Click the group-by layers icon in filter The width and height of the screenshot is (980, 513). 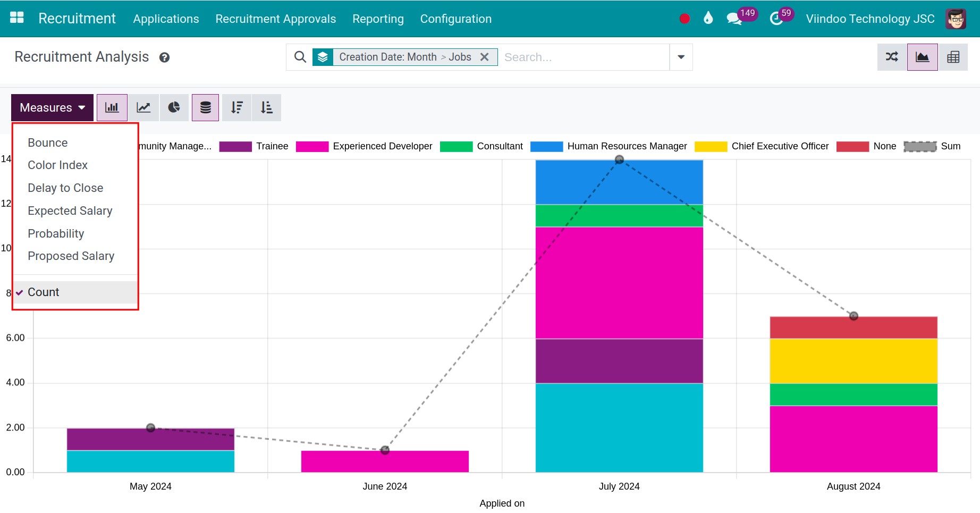323,57
